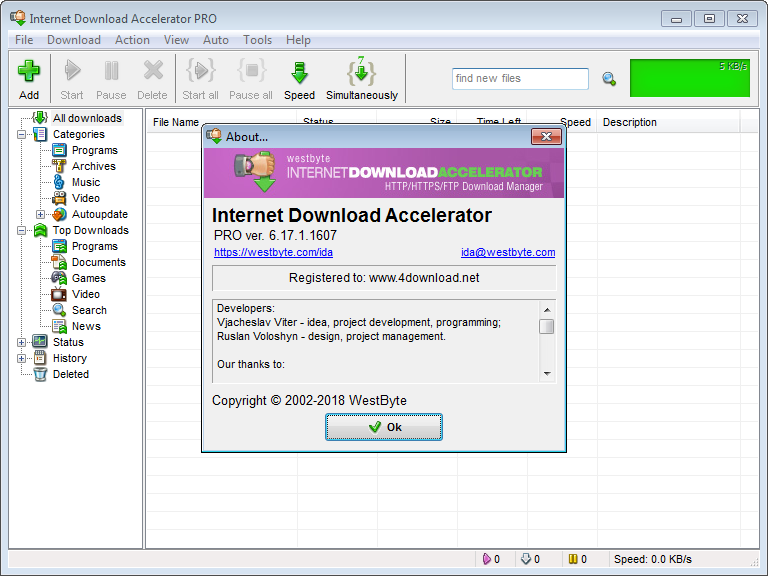The width and height of the screenshot is (768, 576).
Task: Collapse the Categories tree node
Action: [22, 134]
